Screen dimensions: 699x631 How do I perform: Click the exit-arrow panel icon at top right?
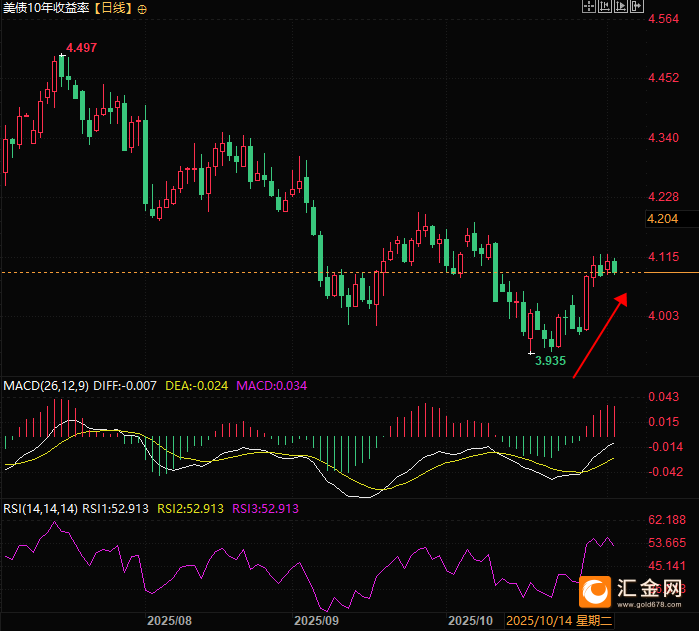coord(637,7)
